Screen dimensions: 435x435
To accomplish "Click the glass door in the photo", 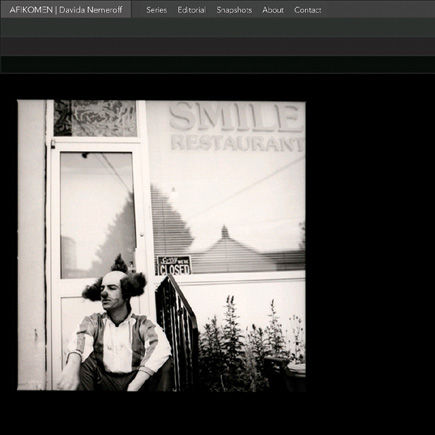I will click(98, 215).
